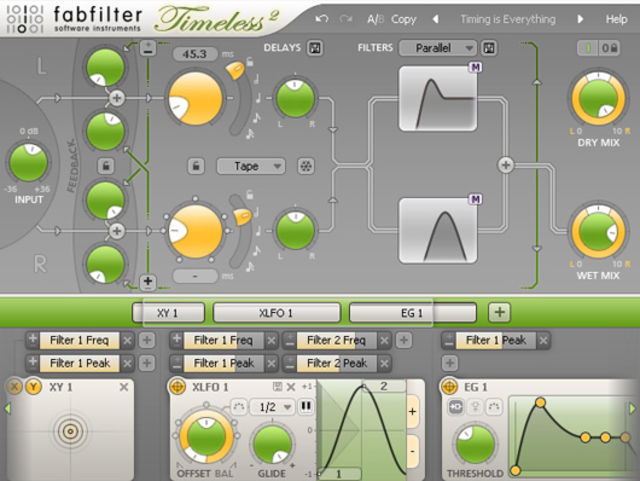The height and width of the screenshot is (481, 640).
Task: Open the 'Timing is Everything' preset menu
Action: point(508,19)
